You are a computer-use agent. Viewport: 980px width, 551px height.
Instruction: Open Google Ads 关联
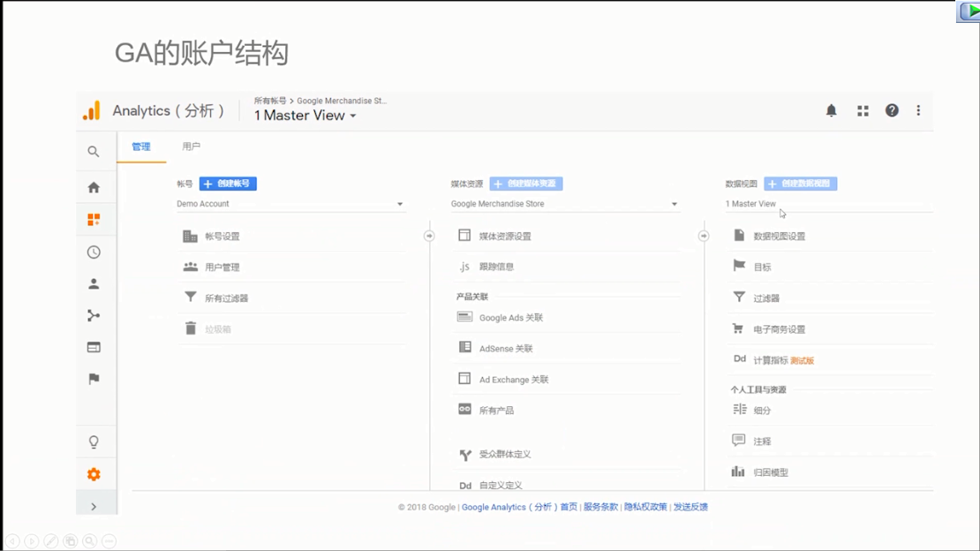[511, 318]
